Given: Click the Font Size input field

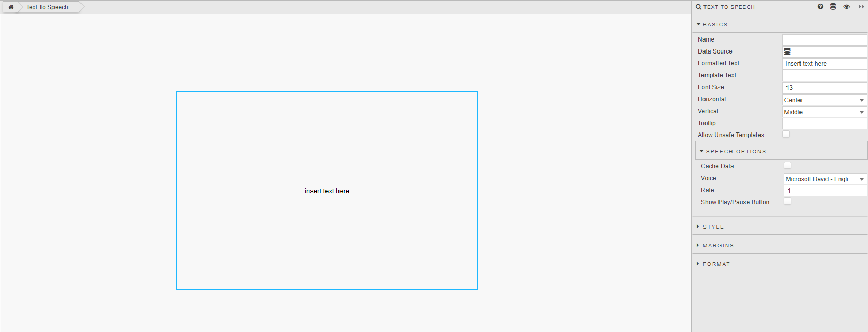Looking at the screenshot, I should 824,87.
